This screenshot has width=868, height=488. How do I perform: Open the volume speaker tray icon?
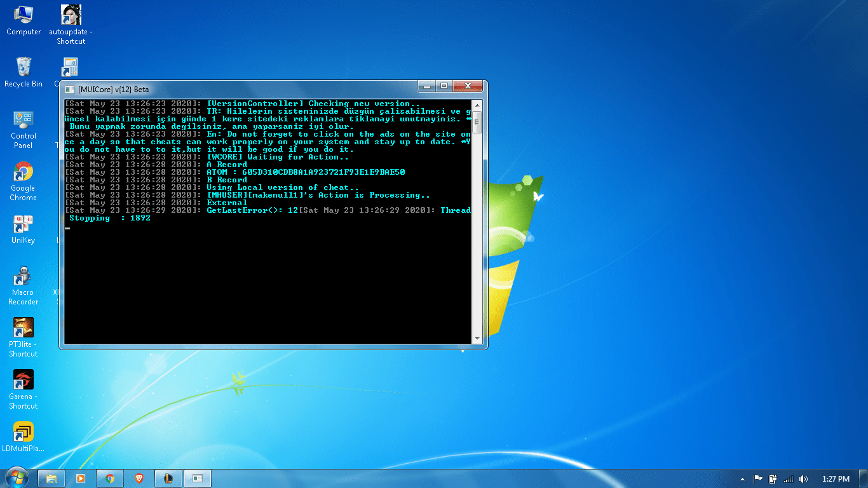pyautogui.click(x=804, y=478)
